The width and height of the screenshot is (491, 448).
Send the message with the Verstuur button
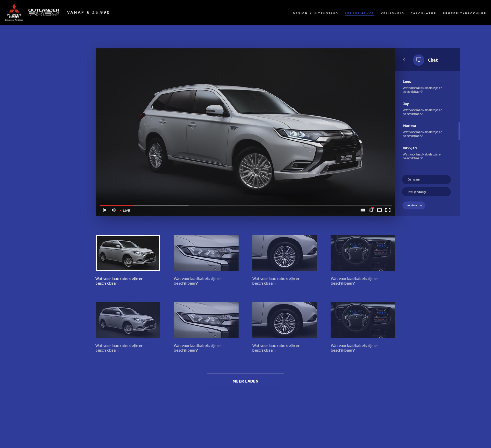click(414, 205)
